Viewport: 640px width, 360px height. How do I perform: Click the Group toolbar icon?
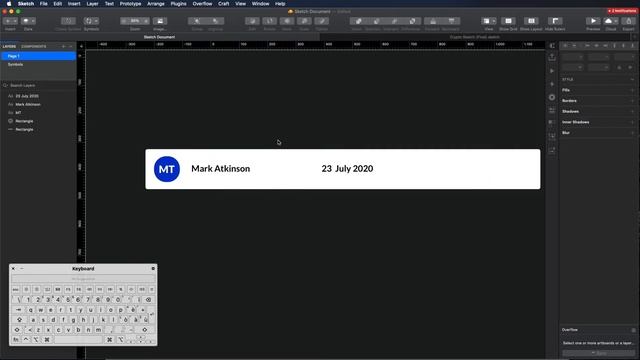197,21
